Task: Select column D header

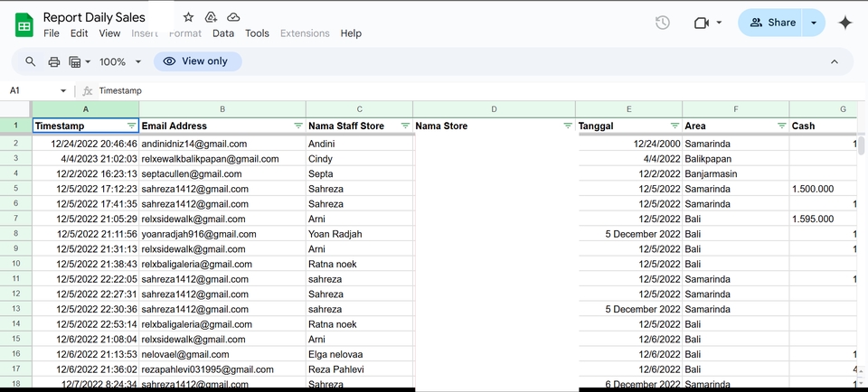Action: [494, 109]
